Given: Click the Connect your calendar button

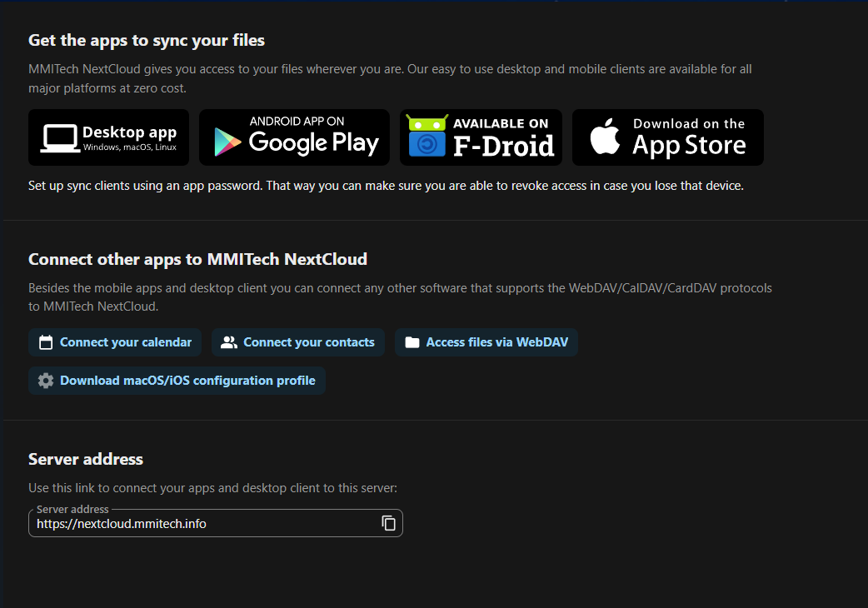Looking at the screenshot, I should [115, 342].
